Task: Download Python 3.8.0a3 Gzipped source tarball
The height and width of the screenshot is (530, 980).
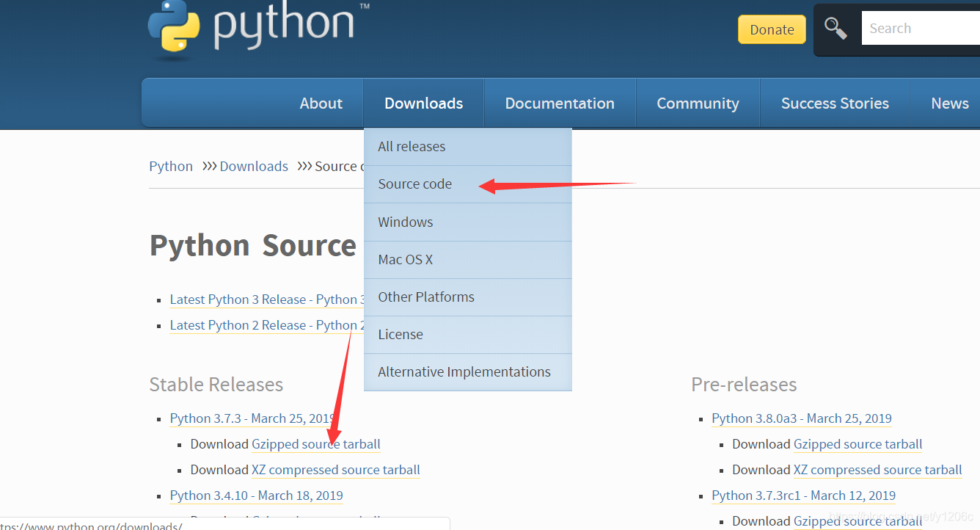Action: coord(858,444)
